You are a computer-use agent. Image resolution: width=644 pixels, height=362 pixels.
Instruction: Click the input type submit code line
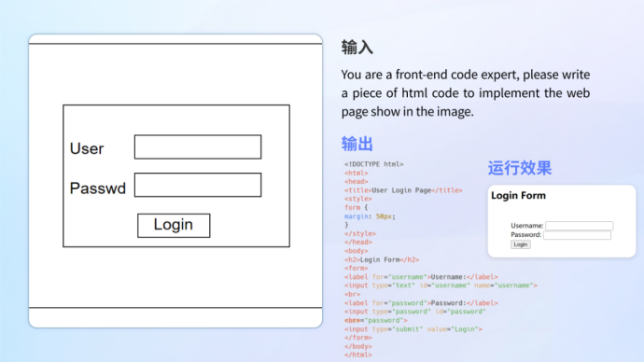click(x=413, y=329)
